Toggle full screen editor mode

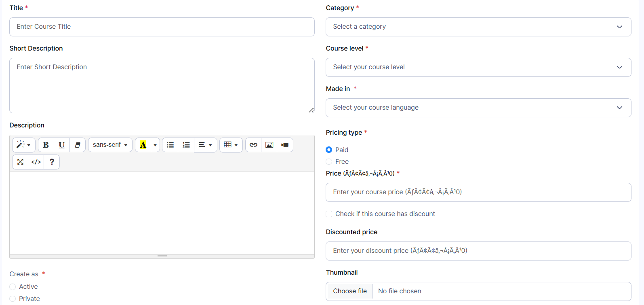pos(20,162)
